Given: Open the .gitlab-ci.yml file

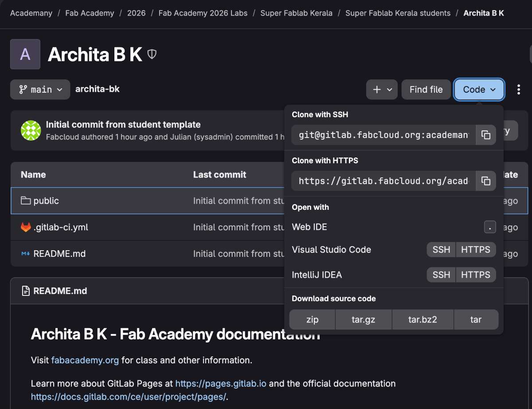Looking at the screenshot, I should (x=61, y=227).
